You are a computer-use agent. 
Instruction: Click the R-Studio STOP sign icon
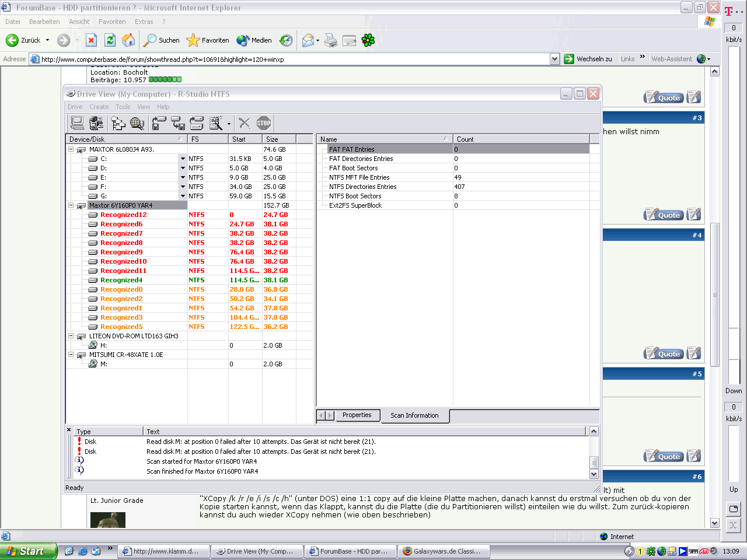point(264,123)
